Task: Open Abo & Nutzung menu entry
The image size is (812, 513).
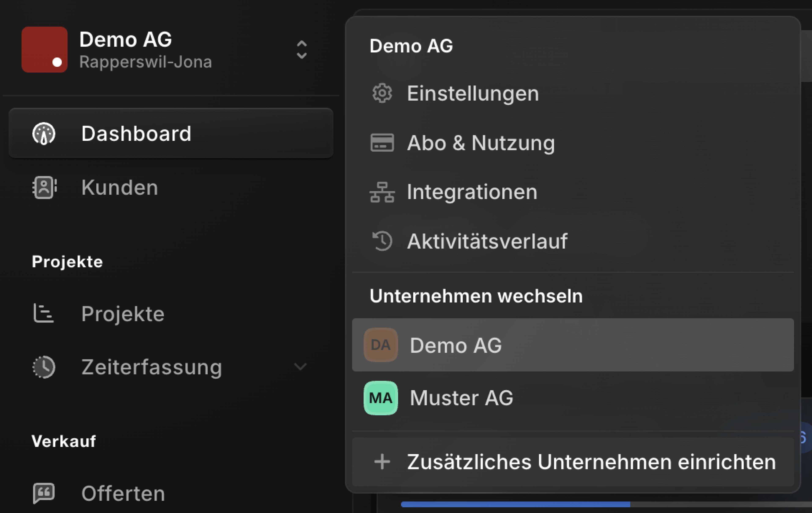Action: point(573,143)
